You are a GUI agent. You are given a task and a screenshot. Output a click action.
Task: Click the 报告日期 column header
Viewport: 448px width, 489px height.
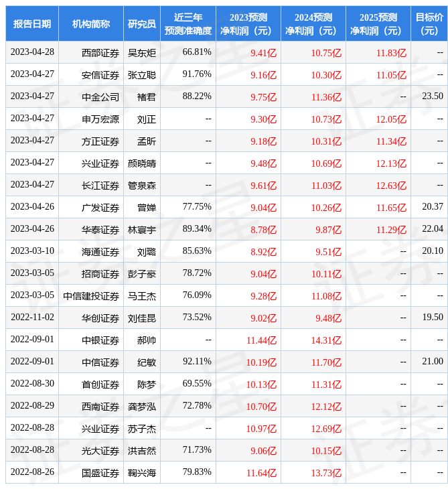32,23
